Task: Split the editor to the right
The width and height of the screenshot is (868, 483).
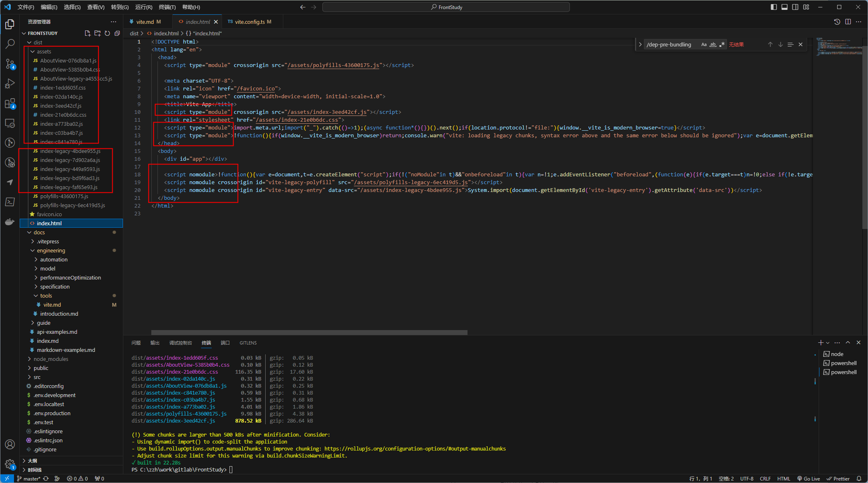Action: [848, 22]
